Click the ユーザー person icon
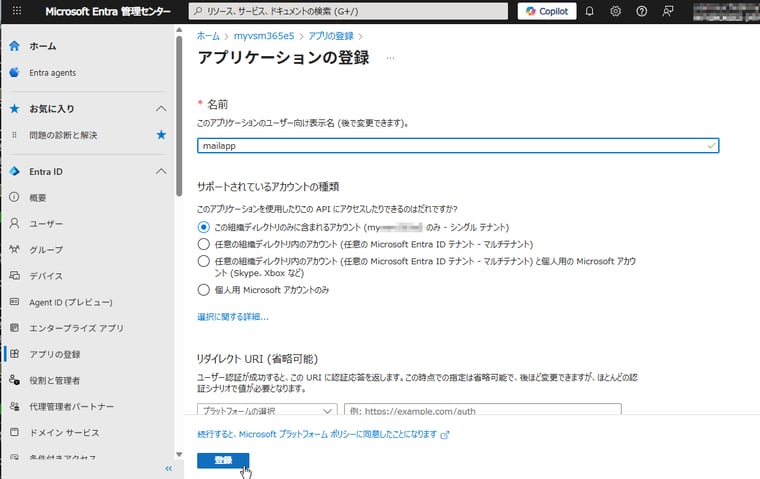Screen dimensions: 760x479 pos(15,223)
